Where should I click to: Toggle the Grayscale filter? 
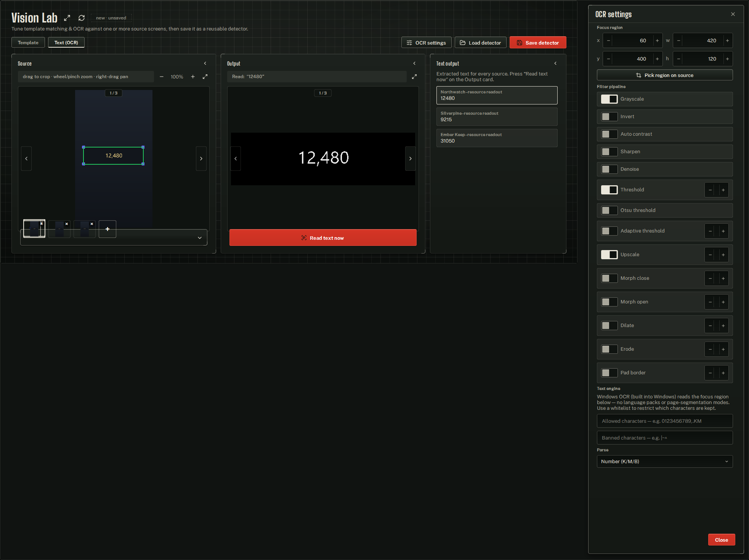(x=609, y=99)
